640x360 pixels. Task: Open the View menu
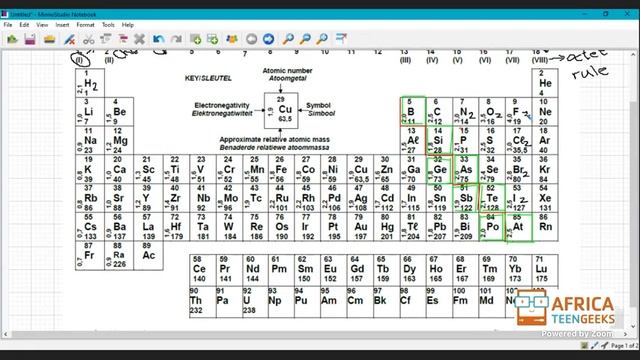42,25
